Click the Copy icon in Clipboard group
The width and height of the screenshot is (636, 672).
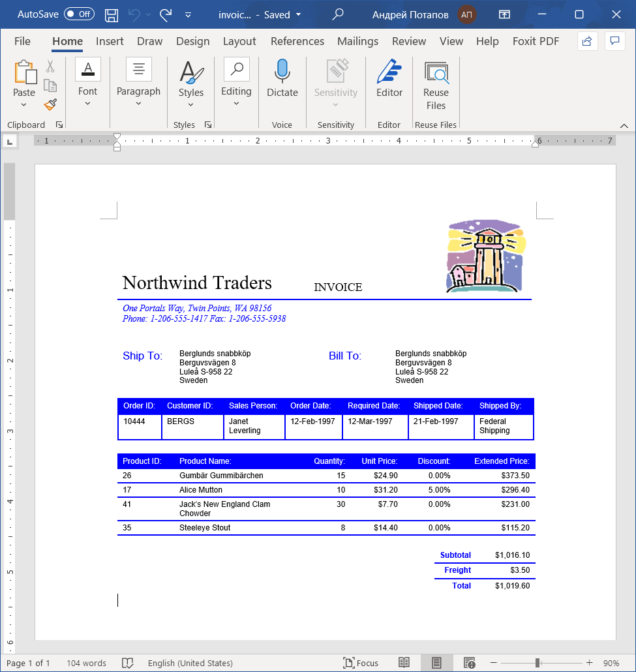50,85
